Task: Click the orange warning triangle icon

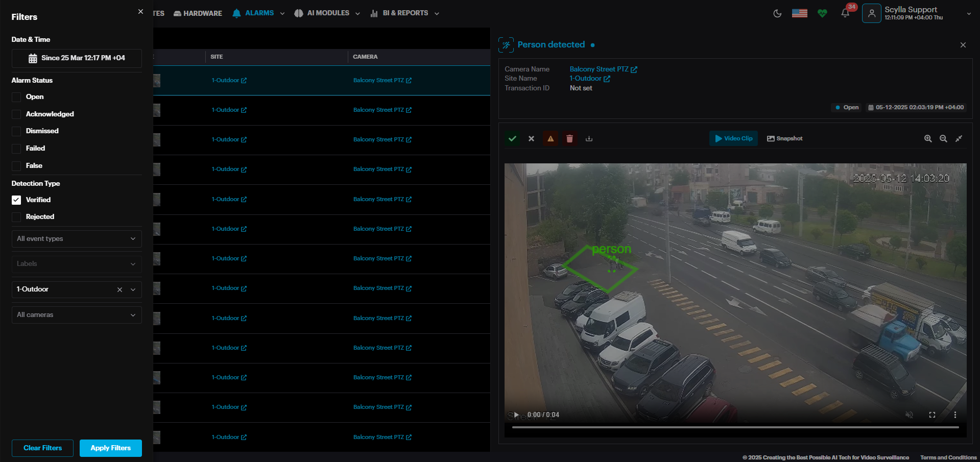Action: [x=551, y=138]
